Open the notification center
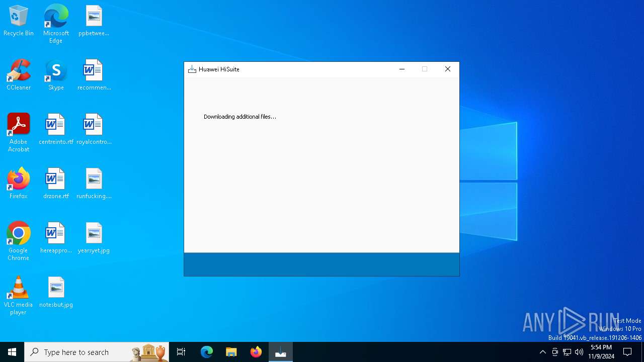 pyautogui.click(x=627, y=352)
